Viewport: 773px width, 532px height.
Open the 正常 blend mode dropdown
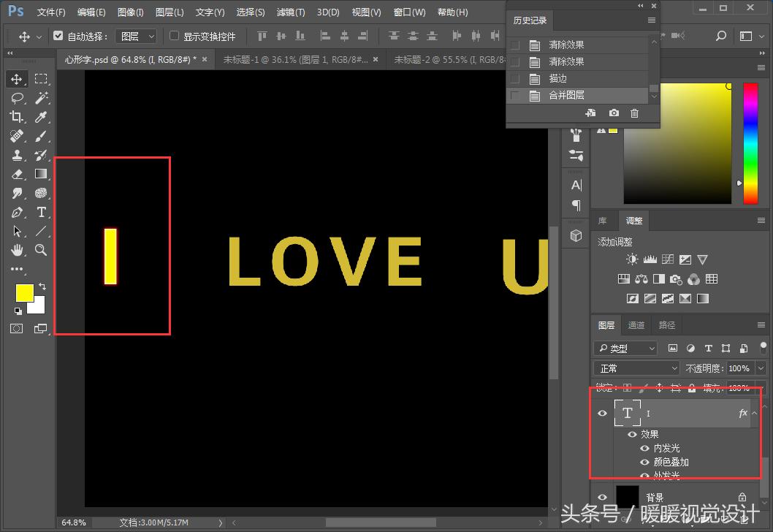click(638, 368)
